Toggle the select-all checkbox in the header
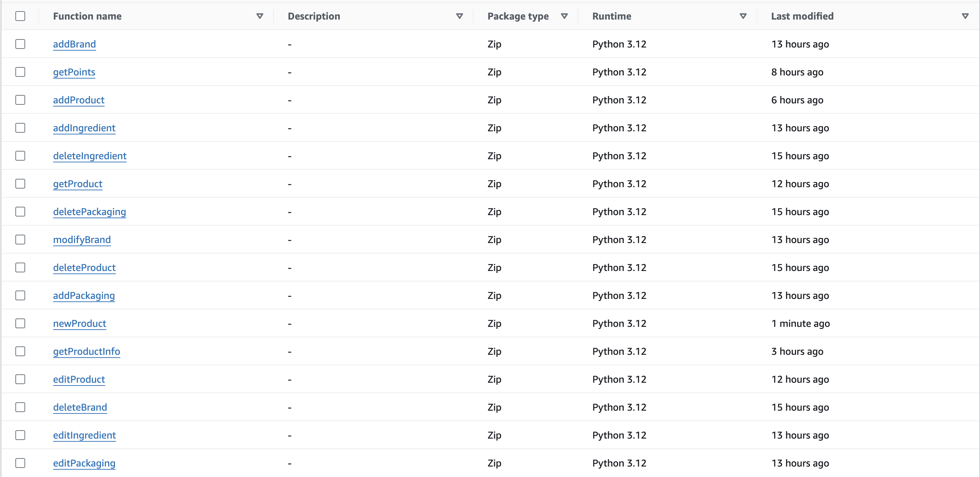This screenshot has width=980, height=477. click(x=20, y=16)
